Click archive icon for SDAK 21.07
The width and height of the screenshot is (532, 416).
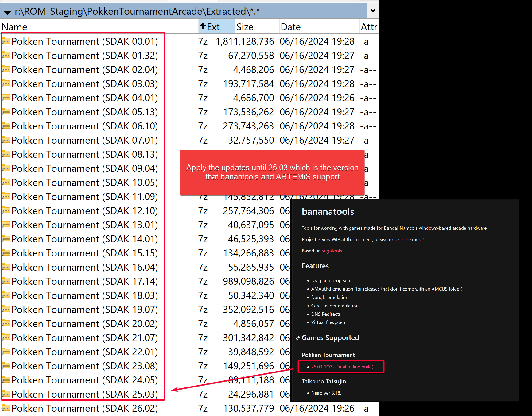[x=6, y=337]
